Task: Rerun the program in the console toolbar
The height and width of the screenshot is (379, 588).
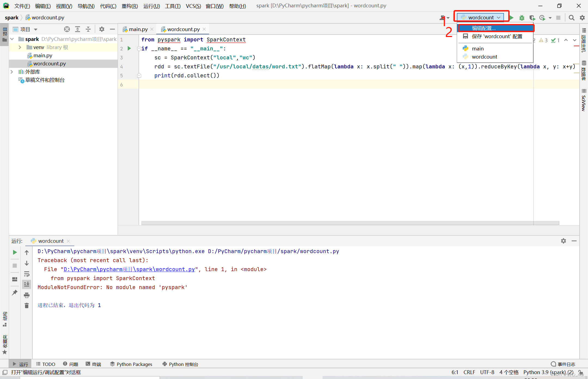Action: [x=15, y=252]
